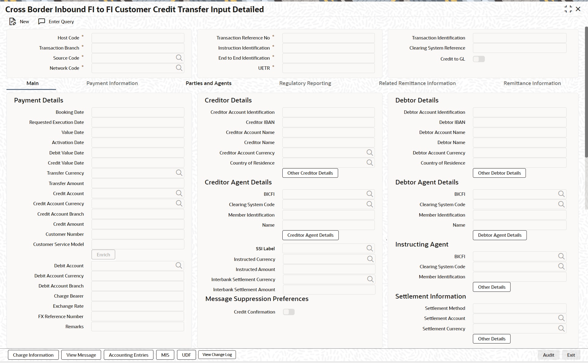Open the Instructed Currency lookup magnifier
This screenshot has height=364, width=588.
click(x=370, y=259)
